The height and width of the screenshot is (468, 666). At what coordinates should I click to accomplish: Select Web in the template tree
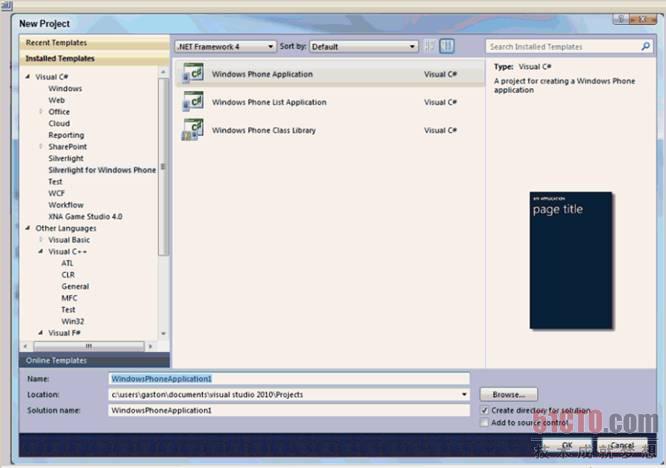tap(56, 100)
